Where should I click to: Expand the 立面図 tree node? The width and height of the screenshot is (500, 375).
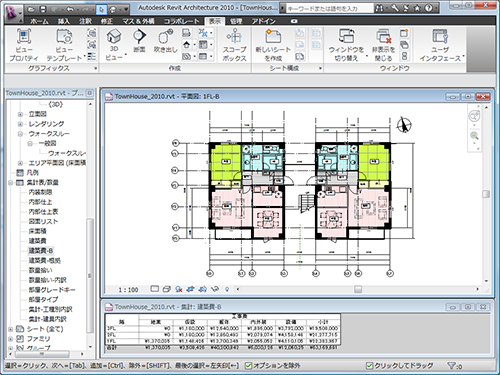click(20, 114)
